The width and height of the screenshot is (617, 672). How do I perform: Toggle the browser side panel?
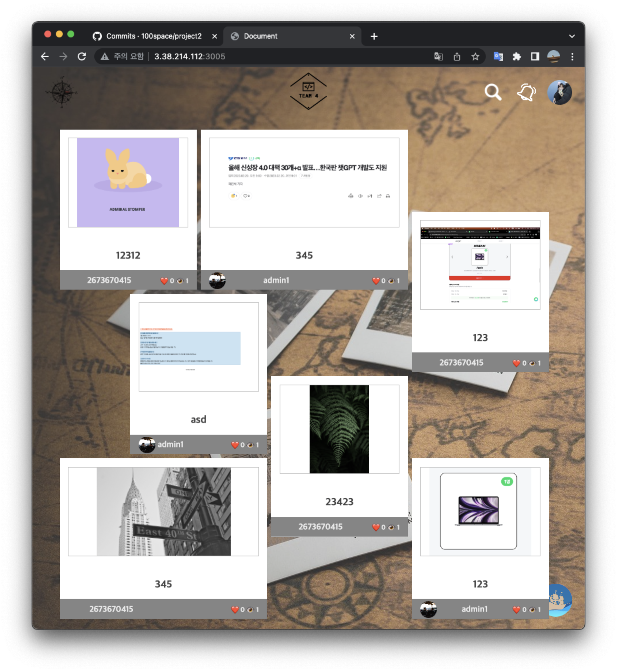tap(535, 56)
